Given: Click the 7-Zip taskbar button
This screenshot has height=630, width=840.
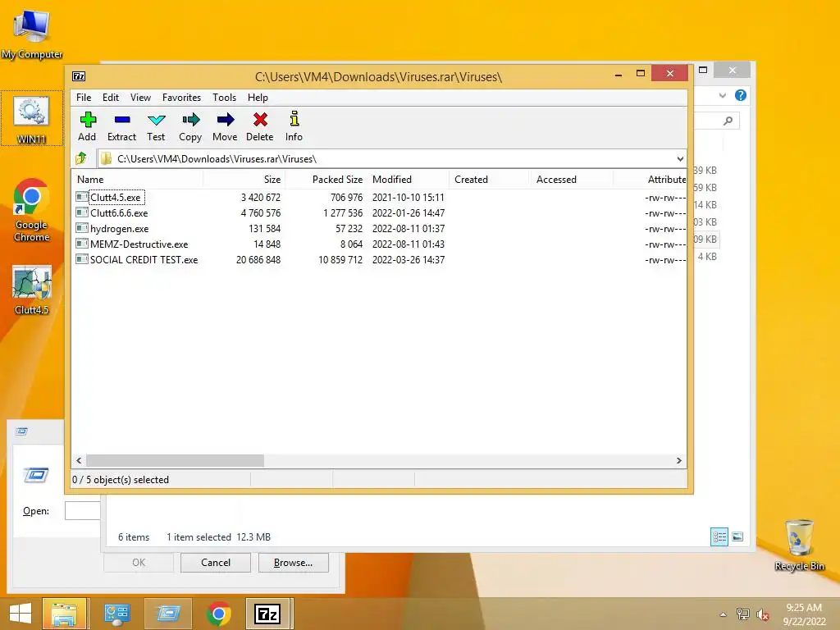Looking at the screenshot, I should 268,614.
